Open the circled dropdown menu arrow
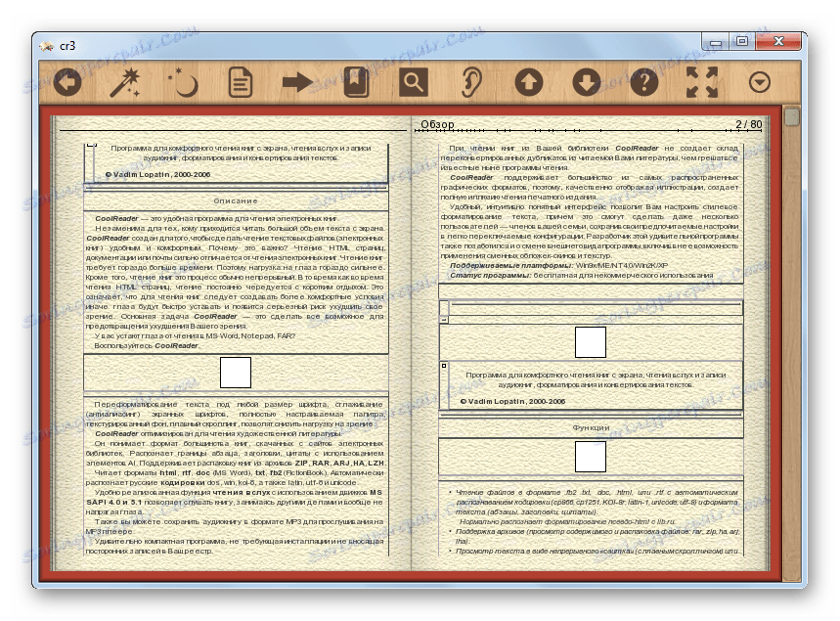Viewport: 840px width, 621px height. pyautogui.click(x=759, y=82)
